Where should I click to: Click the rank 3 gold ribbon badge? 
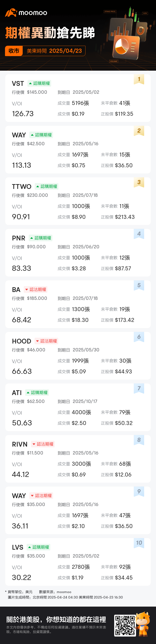click(139, 182)
